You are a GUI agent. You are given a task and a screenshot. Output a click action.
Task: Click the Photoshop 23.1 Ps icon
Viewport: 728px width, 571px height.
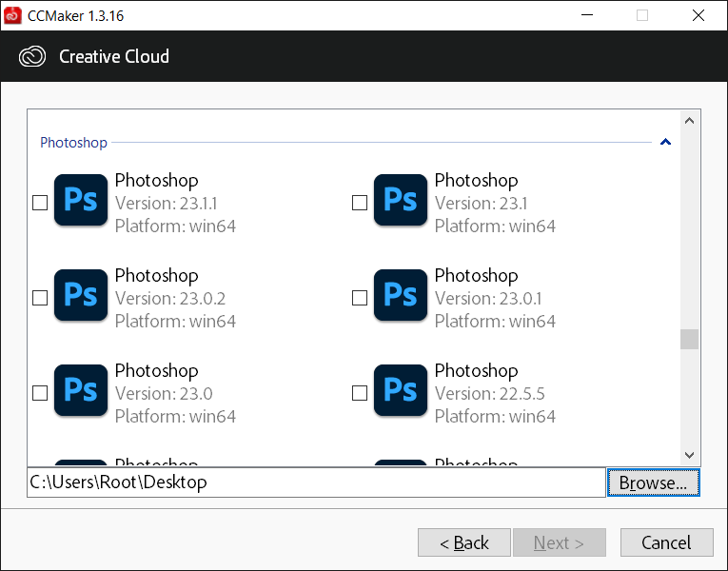[x=401, y=201]
